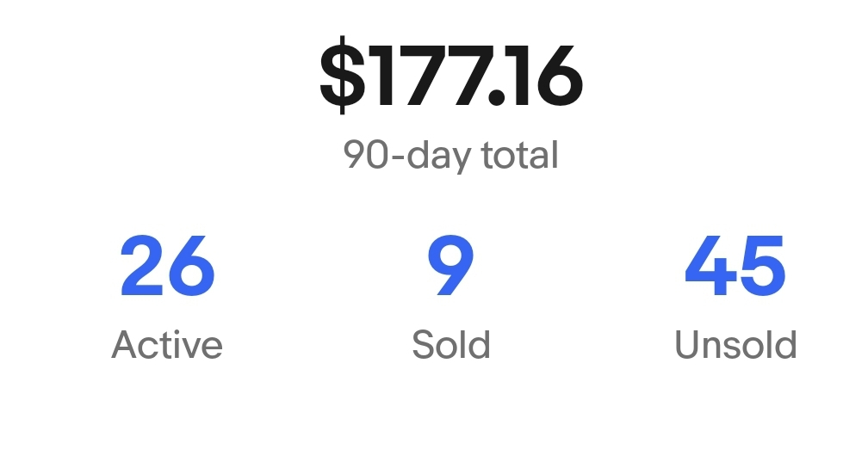This screenshot has width=868, height=468.
Task: Tap the blue number 45
Action: click(x=735, y=267)
